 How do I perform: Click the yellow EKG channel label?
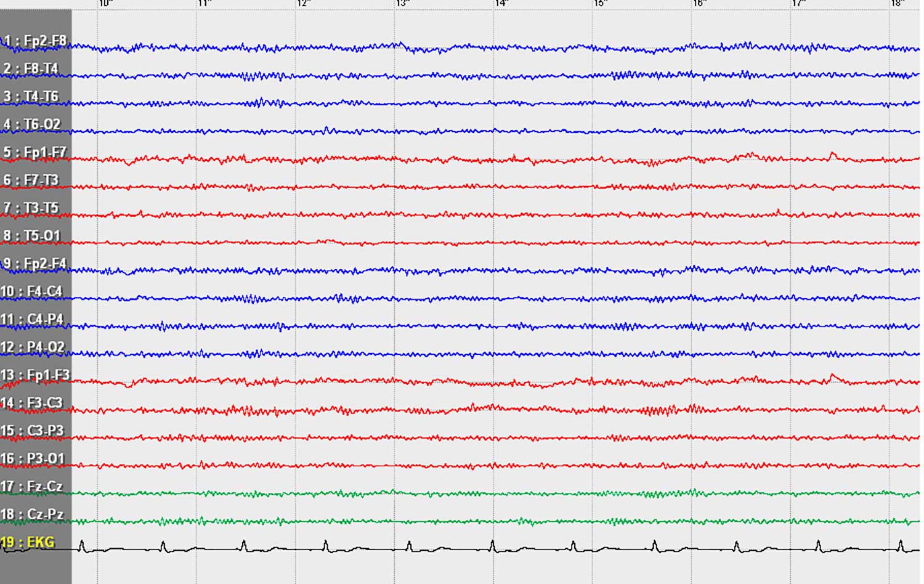click(28, 542)
